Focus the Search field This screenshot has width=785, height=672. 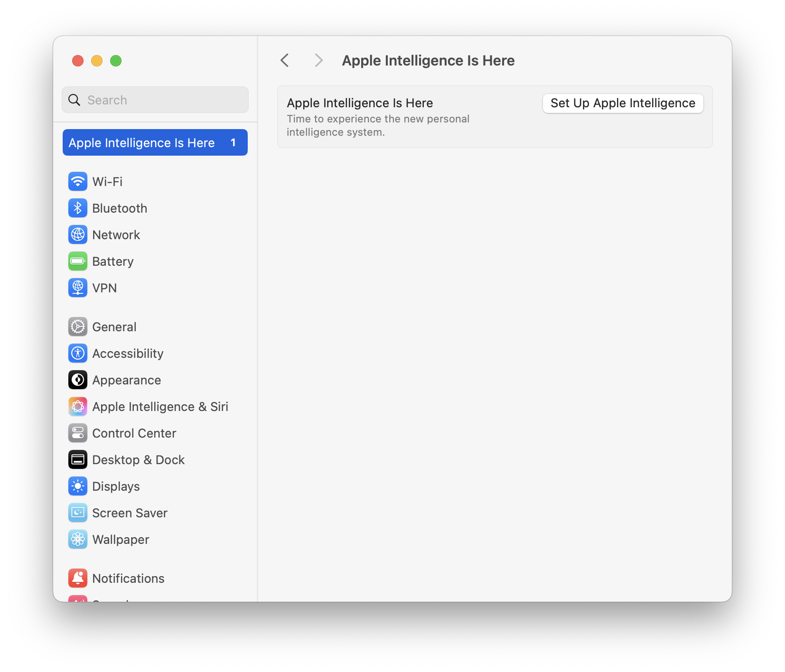pyautogui.click(x=155, y=100)
